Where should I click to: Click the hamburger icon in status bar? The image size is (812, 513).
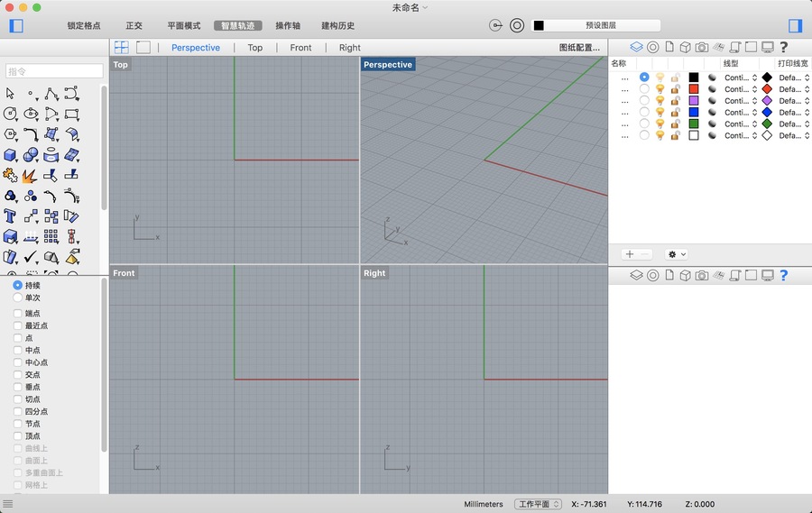(x=8, y=503)
